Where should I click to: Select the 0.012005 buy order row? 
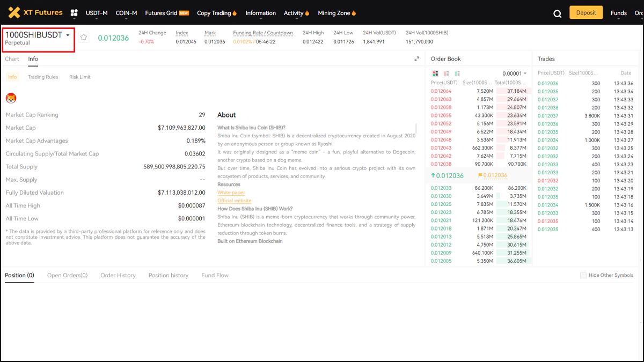click(x=479, y=261)
